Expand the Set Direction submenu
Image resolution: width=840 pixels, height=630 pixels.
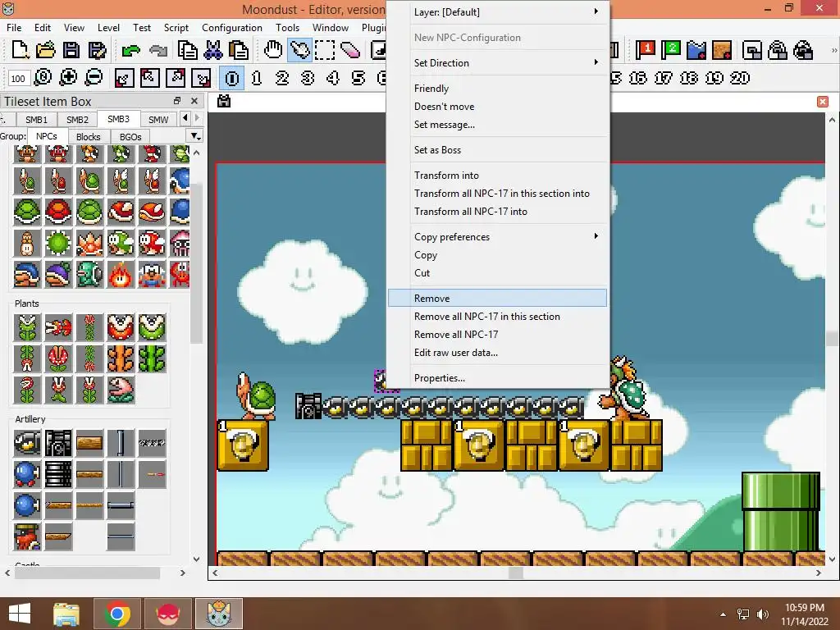[x=498, y=62]
